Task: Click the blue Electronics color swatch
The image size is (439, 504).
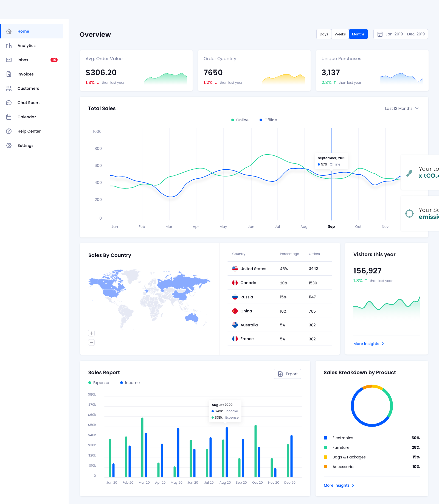Action: [325, 438]
